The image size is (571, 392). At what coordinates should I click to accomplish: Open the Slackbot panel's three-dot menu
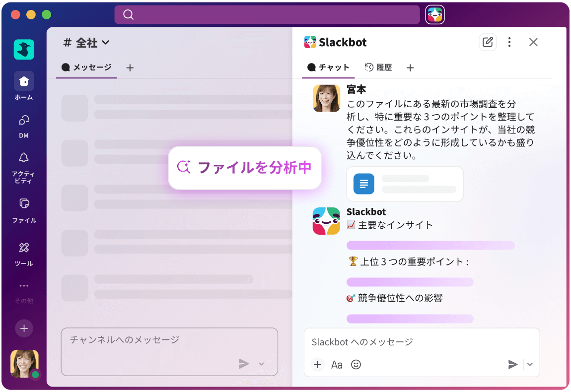pyautogui.click(x=509, y=42)
